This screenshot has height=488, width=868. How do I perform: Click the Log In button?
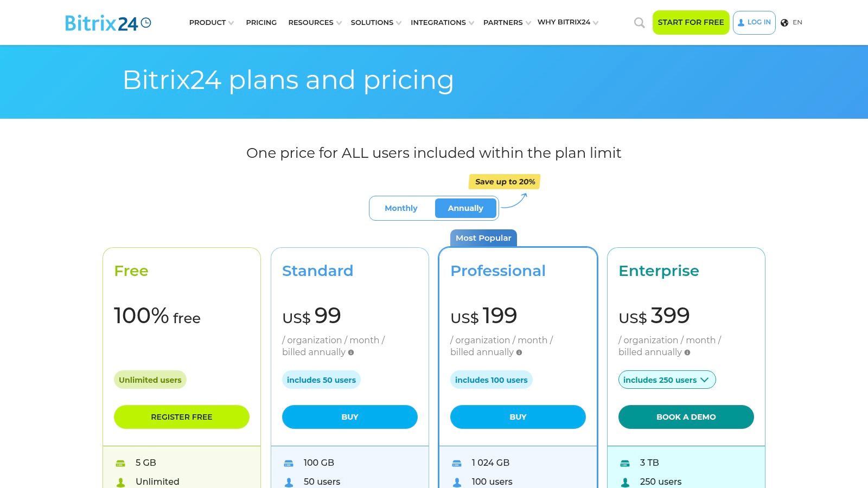click(754, 23)
